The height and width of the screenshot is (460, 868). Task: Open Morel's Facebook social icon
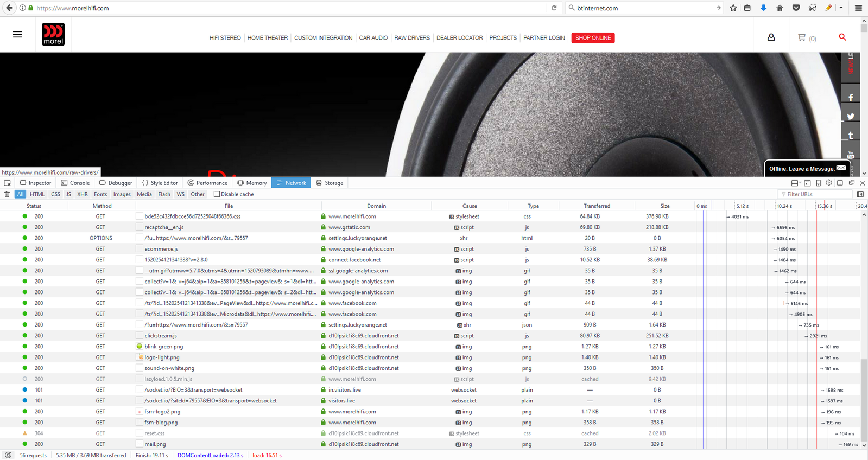coord(851,97)
